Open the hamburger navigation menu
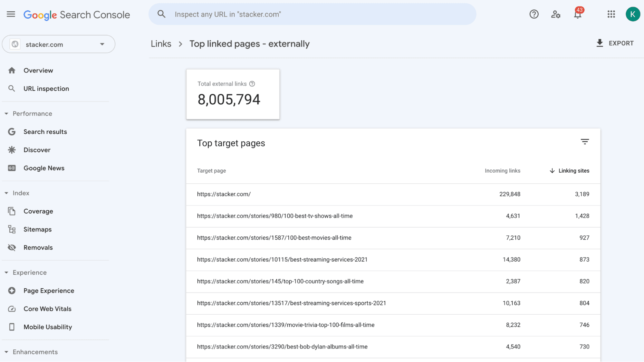Image resolution: width=644 pixels, height=362 pixels. pyautogui.click(x=11, y=14)
